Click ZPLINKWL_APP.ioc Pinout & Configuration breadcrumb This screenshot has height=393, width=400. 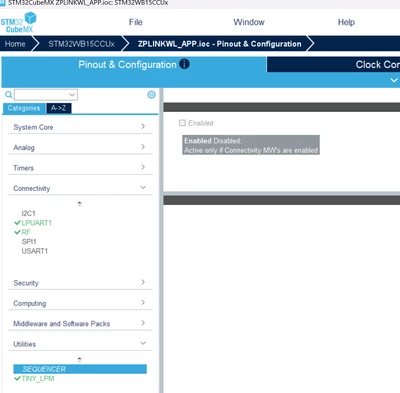click(219, 44)
